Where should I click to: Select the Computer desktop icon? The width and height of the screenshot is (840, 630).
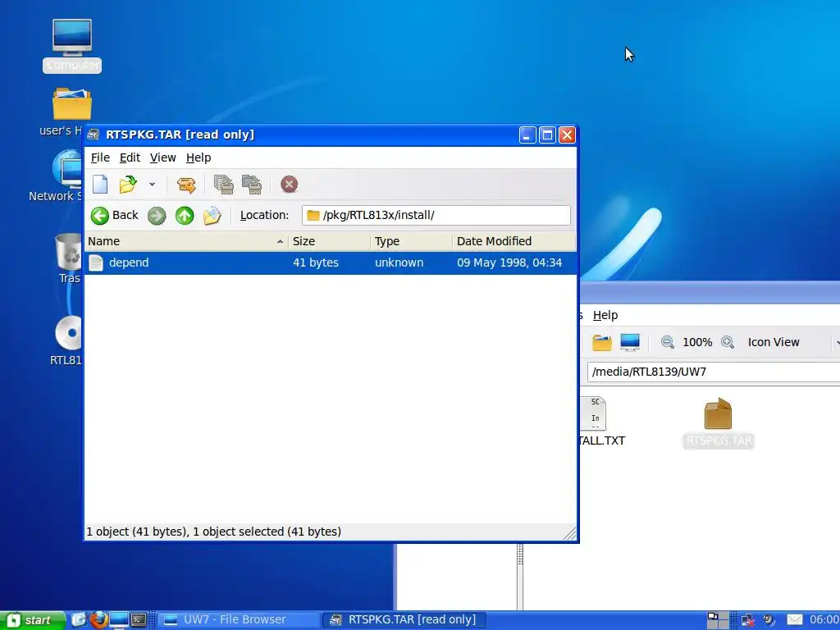point(72,46)
